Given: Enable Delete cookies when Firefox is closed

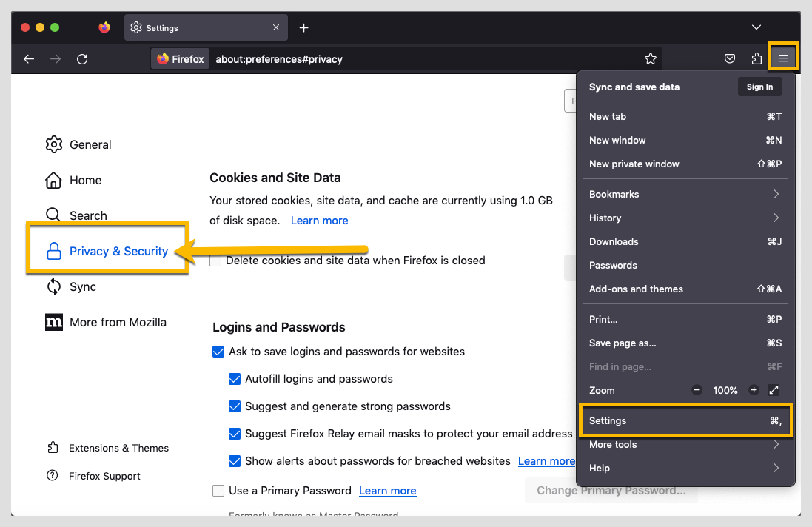Looking at the screenshot, I should point(215,261).
